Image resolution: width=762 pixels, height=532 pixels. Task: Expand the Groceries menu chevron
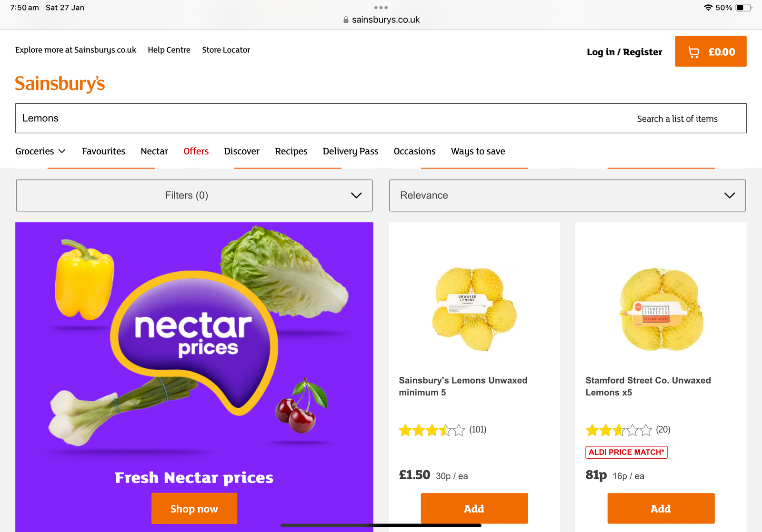(62, 151)
